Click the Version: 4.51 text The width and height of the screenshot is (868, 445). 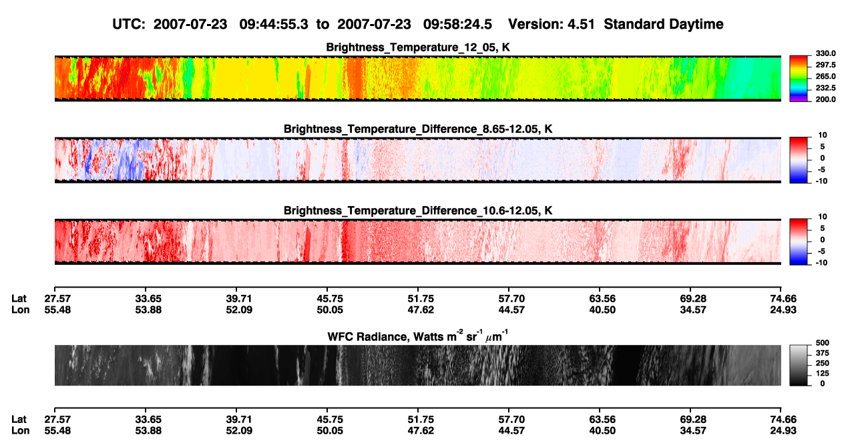[552, 25]
